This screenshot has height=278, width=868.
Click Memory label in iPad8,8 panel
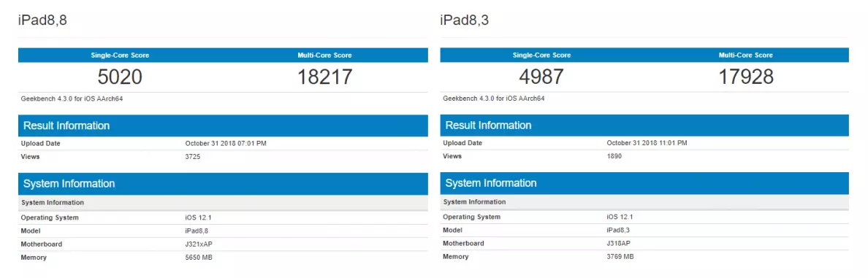pos(34,258)
